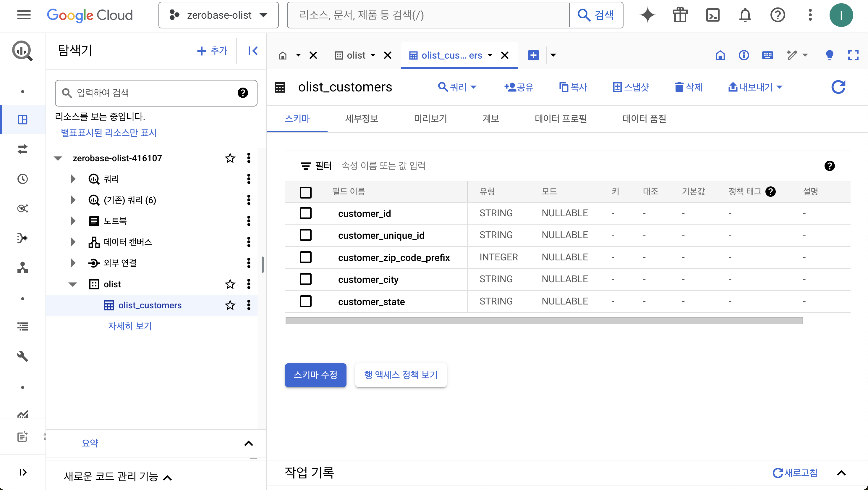Check the customer_city field checkbox
Screen dimensions: 868x490
pyautogui.click(x=305, y=279)
